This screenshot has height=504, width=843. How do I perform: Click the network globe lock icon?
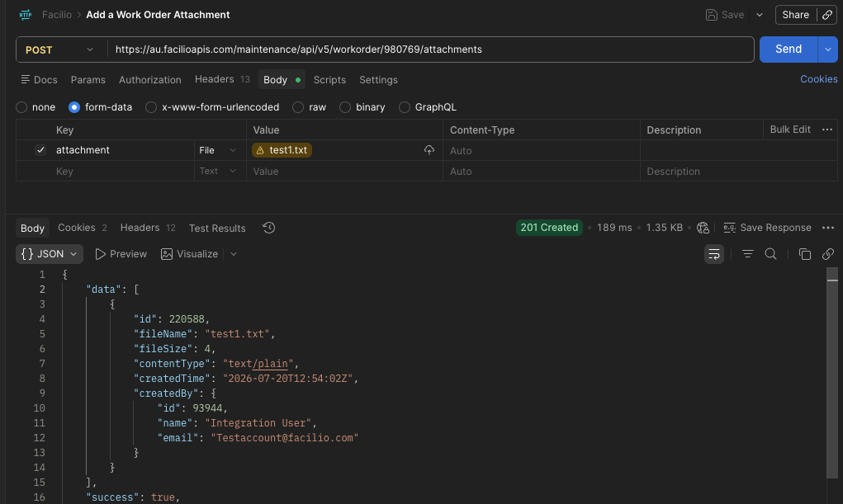(703, 228)
